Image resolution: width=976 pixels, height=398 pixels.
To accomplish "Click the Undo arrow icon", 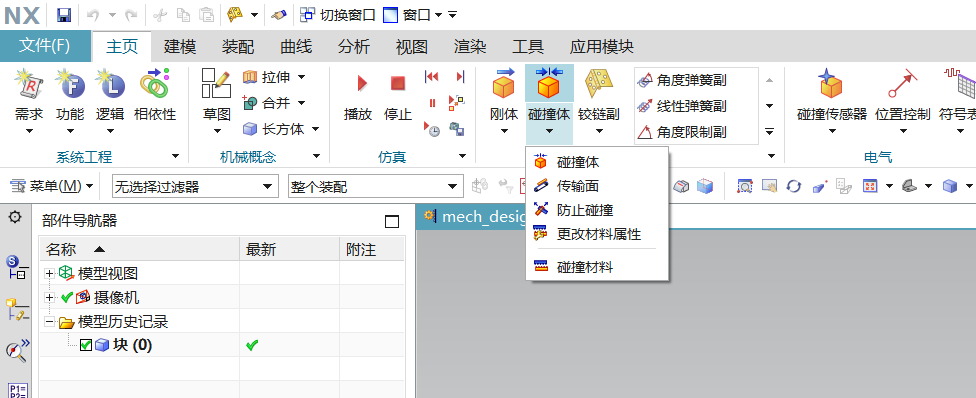I will (93, 14).
